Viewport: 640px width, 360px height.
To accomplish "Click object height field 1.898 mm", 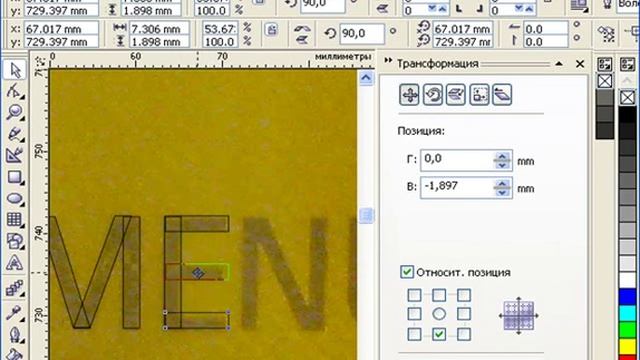I will pyautogui.click(x=159, y=42).
